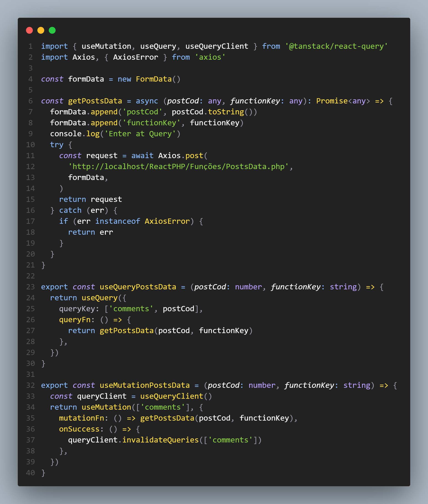
Task: Click 'useMutation' in the line 1 import
Action: (106, 46)
